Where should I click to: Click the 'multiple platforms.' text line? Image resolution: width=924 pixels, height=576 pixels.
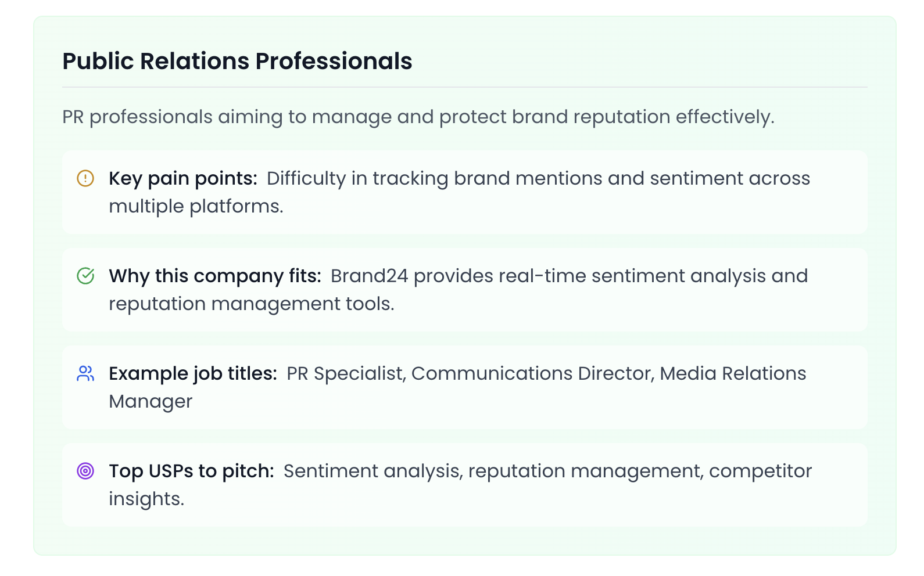point(196,206)
